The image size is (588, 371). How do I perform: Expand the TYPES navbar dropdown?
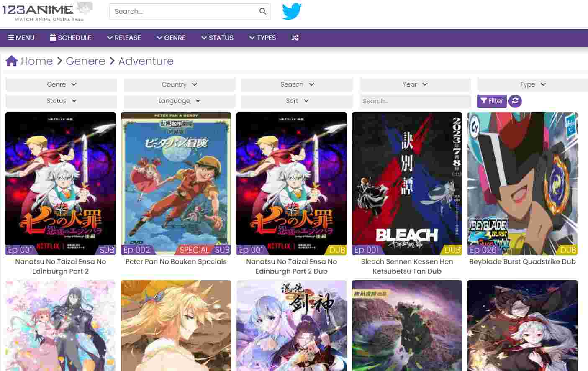[262, 38]
